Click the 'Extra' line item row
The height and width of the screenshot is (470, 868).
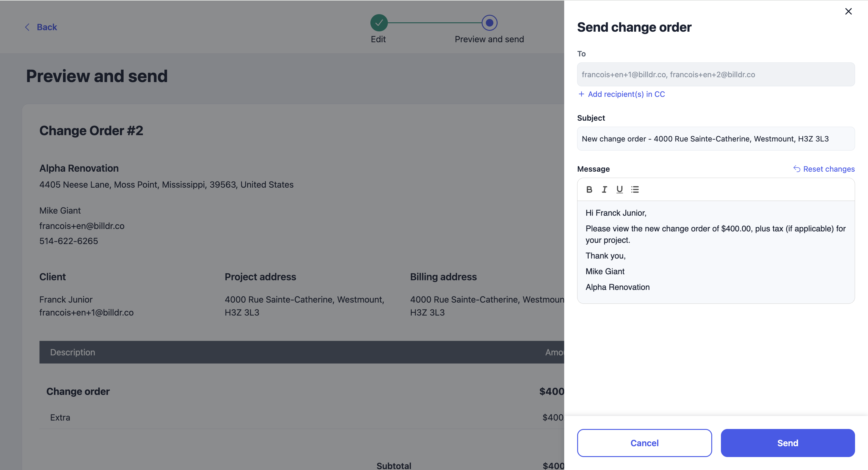pos(302,418)
